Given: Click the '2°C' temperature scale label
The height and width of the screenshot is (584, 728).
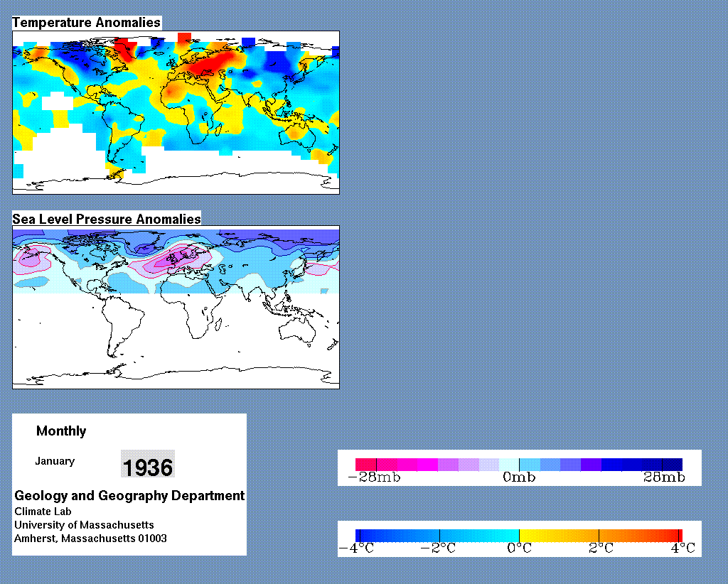Looking at the screenshot, I should point(601,548).
